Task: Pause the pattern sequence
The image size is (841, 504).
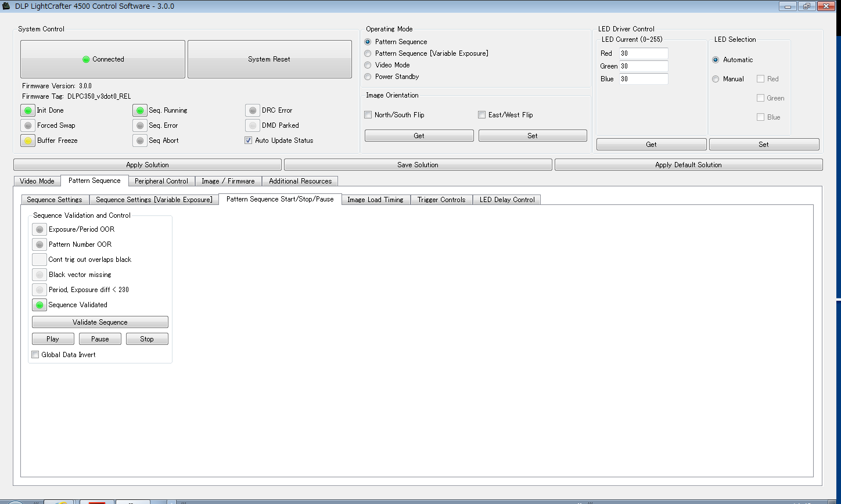Action: coord(100,339)
